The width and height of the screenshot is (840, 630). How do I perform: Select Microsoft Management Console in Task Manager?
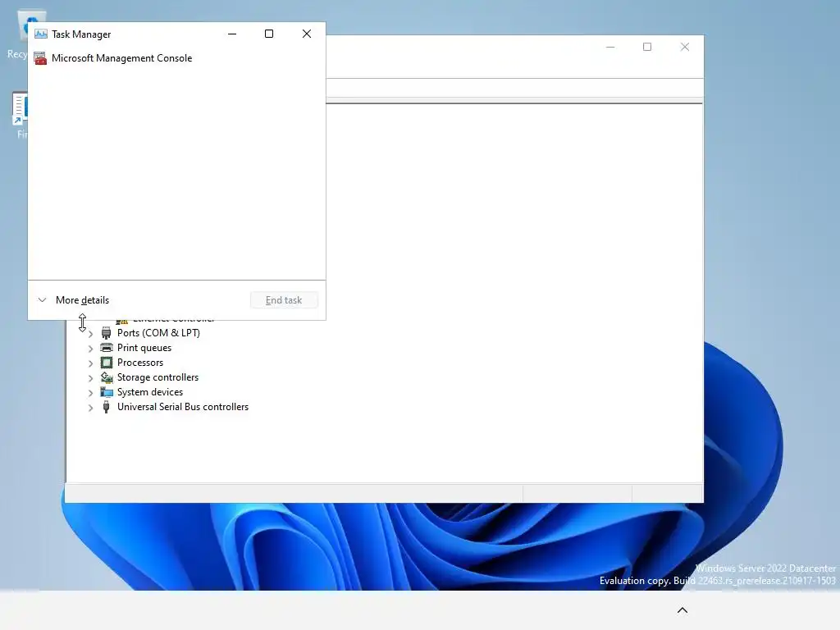coord(176,58)
